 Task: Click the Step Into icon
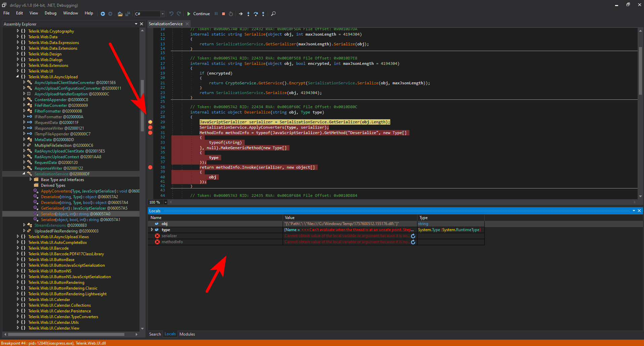[x=248, y=14]
